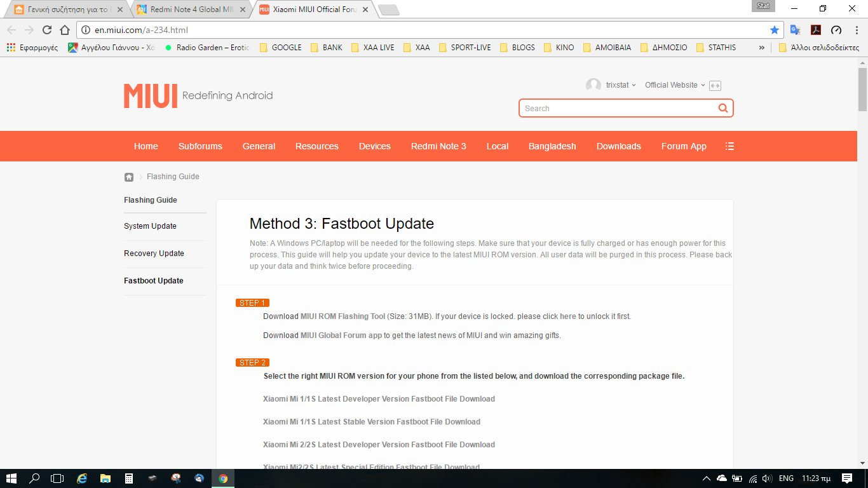
Task: Launch Internet Explorer from taskbar
Action: tap(82, 478)
